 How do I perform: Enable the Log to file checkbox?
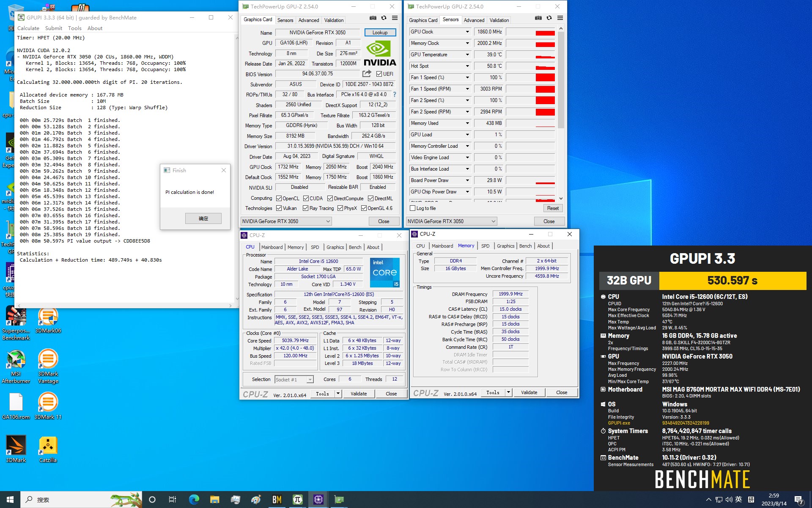(413, 208)
